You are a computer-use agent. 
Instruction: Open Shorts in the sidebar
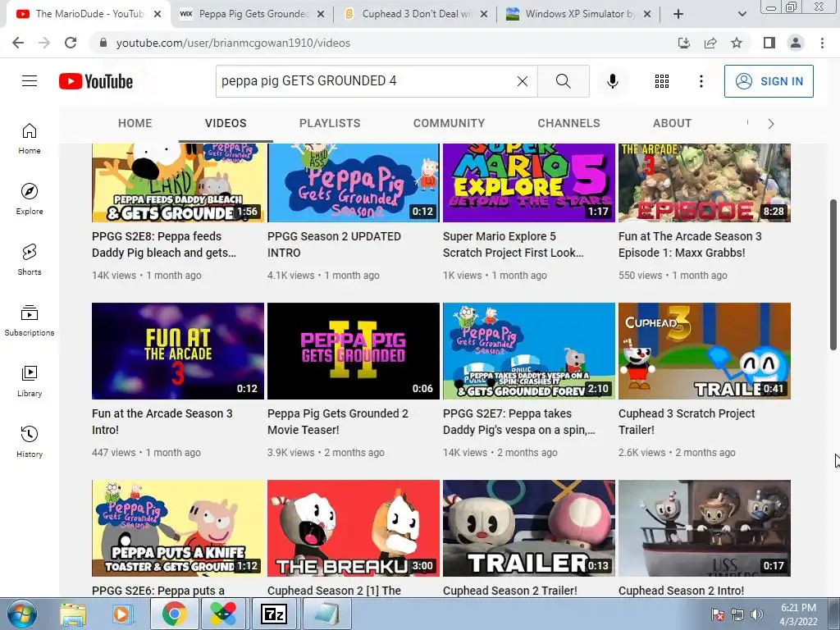click(x=30, y=260)
